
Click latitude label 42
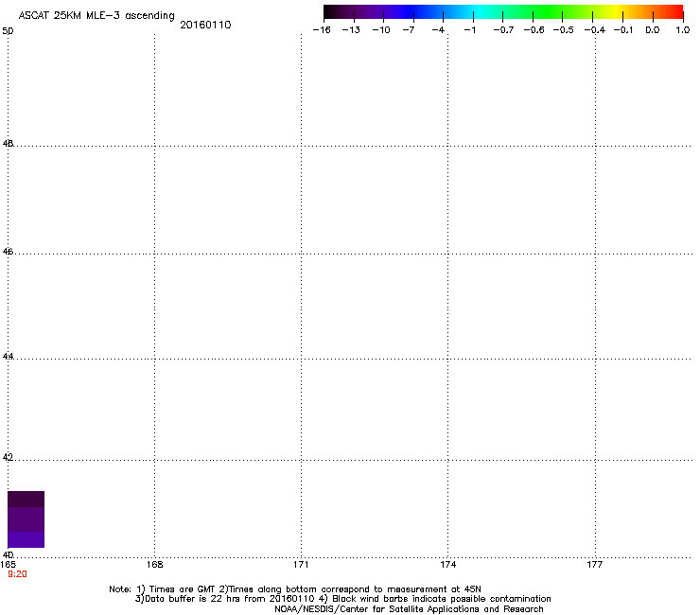[8, 457]
